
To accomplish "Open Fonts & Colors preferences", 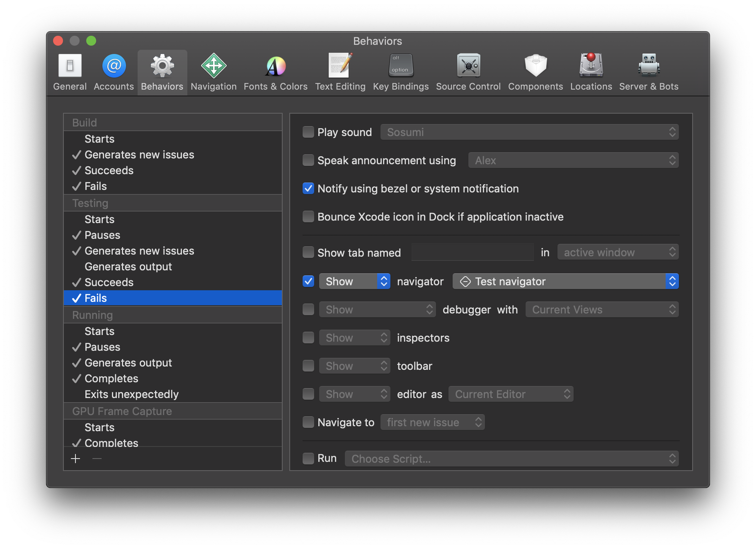I will tap(275, 66).
